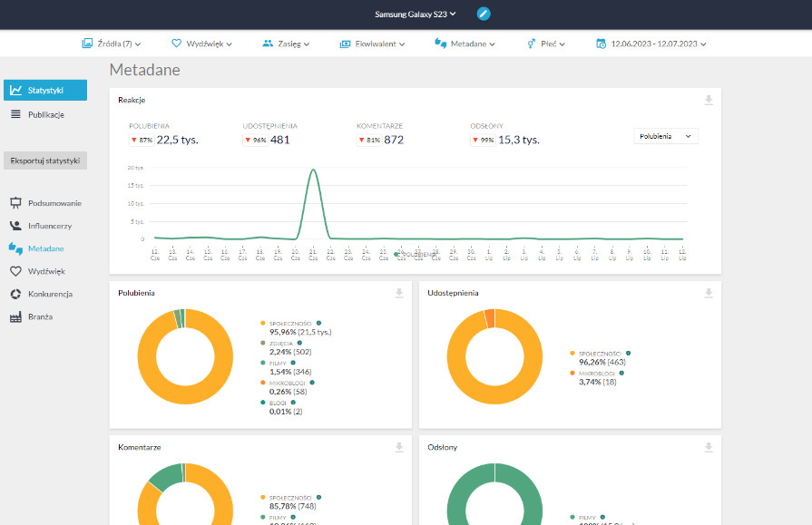Download the Polubienia donut chart
Screen dimensions: 812x525
399,293
